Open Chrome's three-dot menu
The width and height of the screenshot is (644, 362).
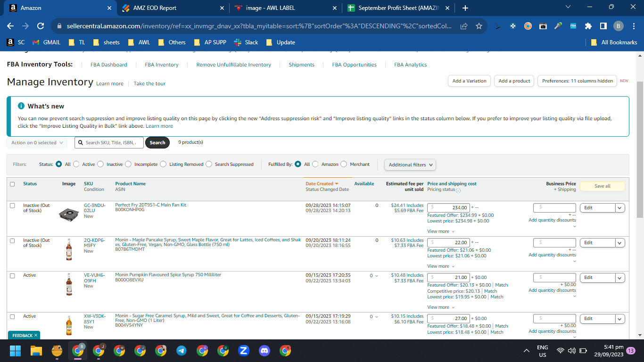(633, 26)
